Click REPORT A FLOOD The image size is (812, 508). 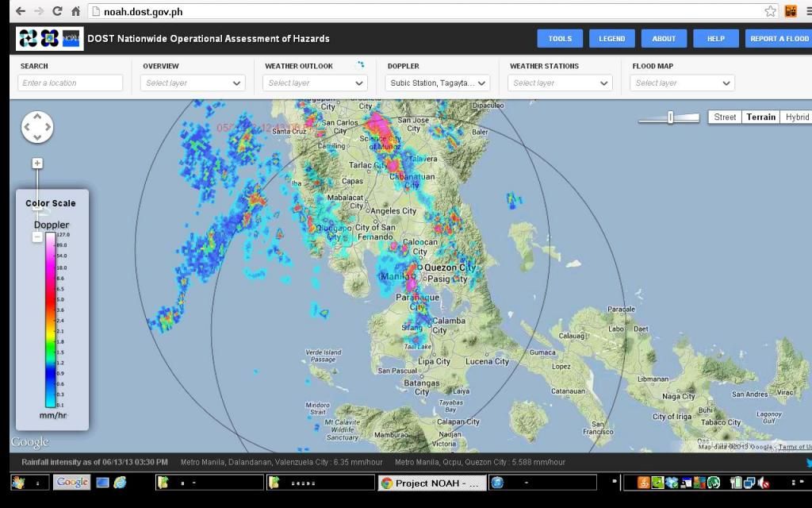pos(779,38)
